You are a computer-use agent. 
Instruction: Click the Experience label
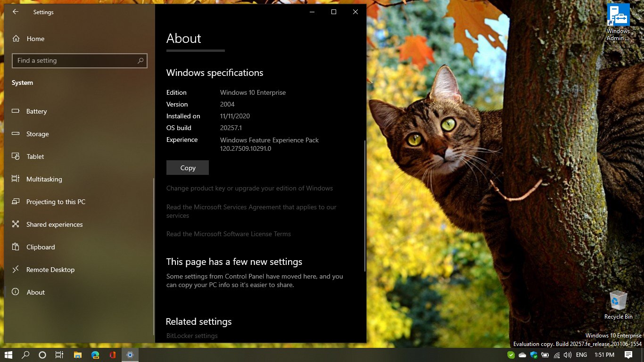[182, 140]
